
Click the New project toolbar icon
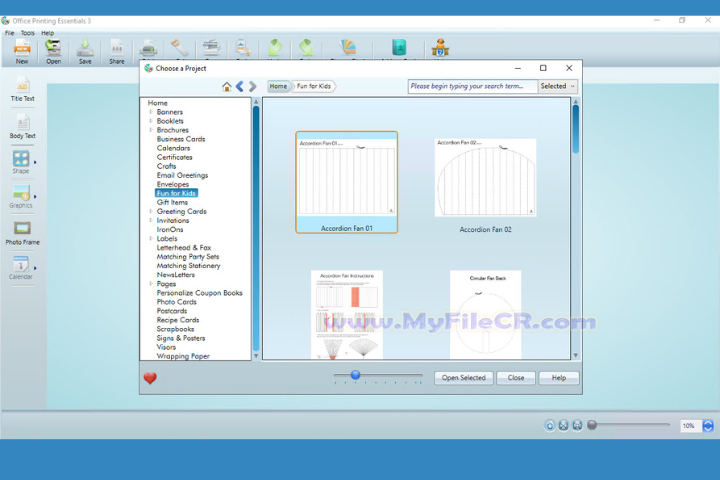coord(22,51)
